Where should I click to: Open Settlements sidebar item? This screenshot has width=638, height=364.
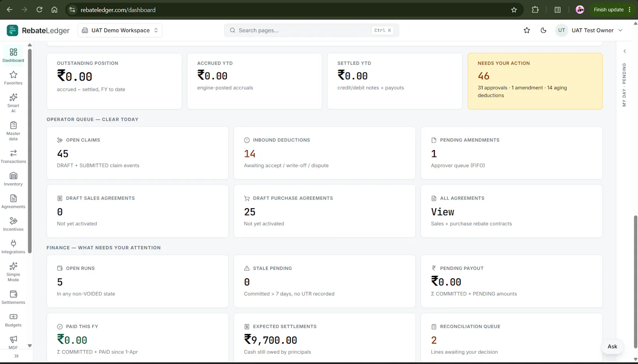[x=13, y=297]
